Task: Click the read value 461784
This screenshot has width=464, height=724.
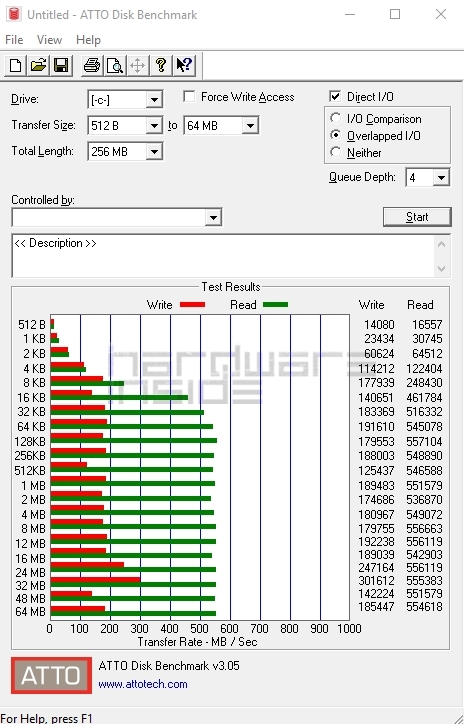Action: click(424, 398)
